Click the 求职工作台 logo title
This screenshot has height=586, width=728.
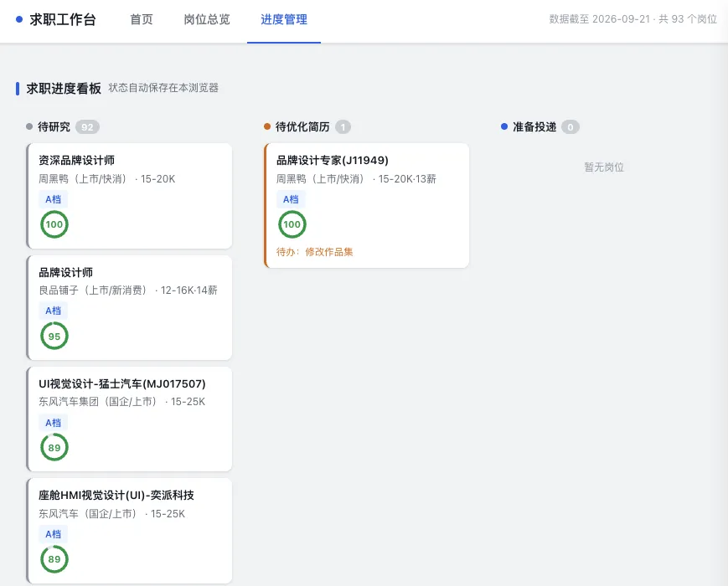[63, 19]
